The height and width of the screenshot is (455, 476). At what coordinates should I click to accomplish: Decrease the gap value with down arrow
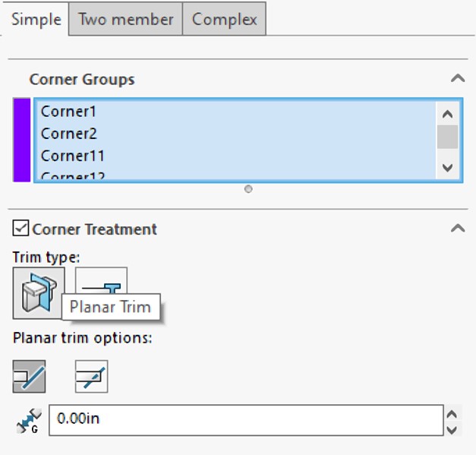[x=452, y=429]
